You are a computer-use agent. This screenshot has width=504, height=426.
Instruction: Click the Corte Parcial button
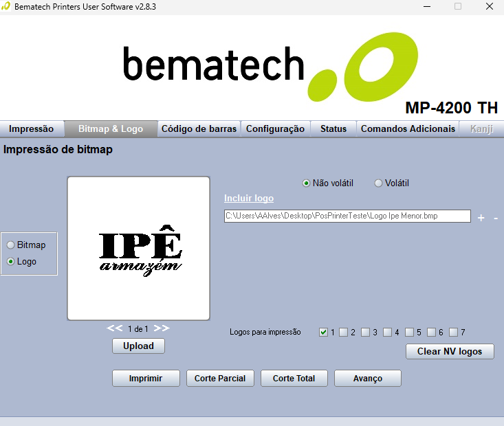coord(220,379)
